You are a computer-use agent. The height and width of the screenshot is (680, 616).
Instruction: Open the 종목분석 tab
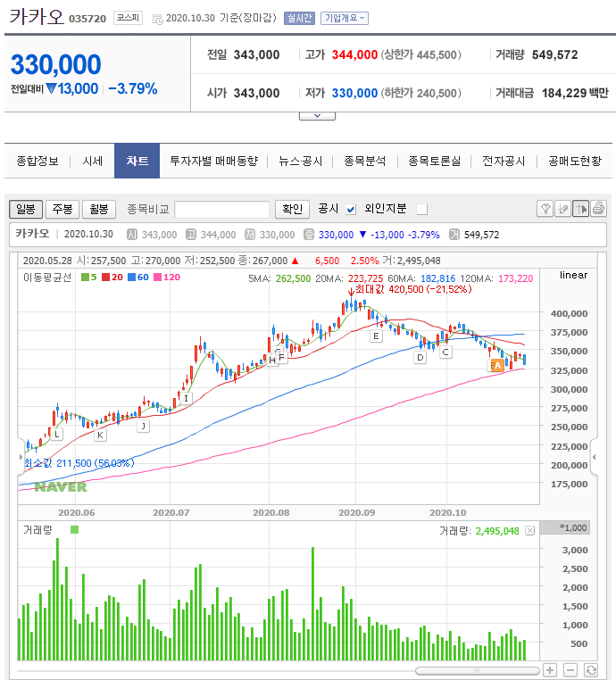(x=365, y=161)
